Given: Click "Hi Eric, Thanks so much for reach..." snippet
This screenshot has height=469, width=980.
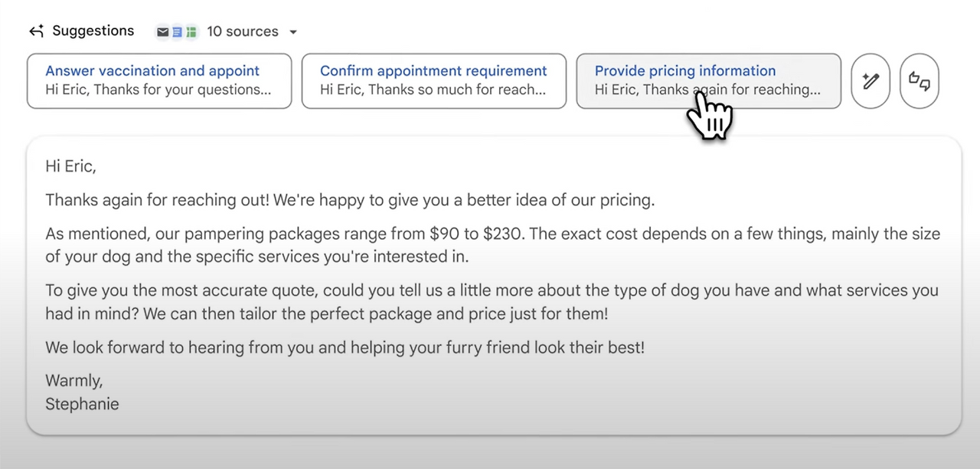Looking at the screenshot, I should pos(433,90).
